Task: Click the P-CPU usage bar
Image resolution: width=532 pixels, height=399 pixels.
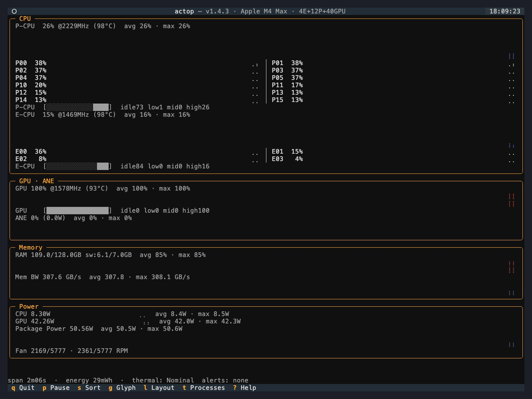Action: (x=78, y=107)
